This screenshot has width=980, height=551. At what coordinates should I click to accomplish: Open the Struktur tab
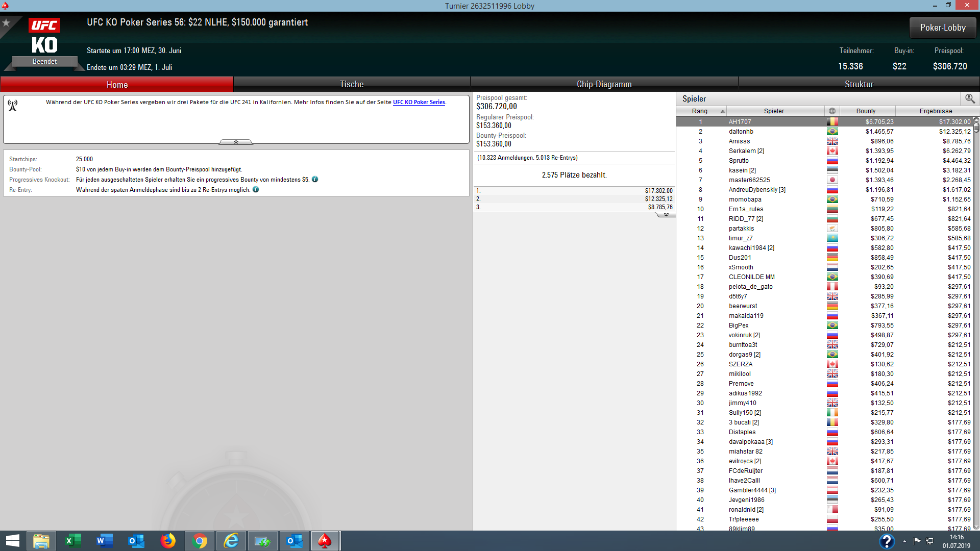click(859, 84)
